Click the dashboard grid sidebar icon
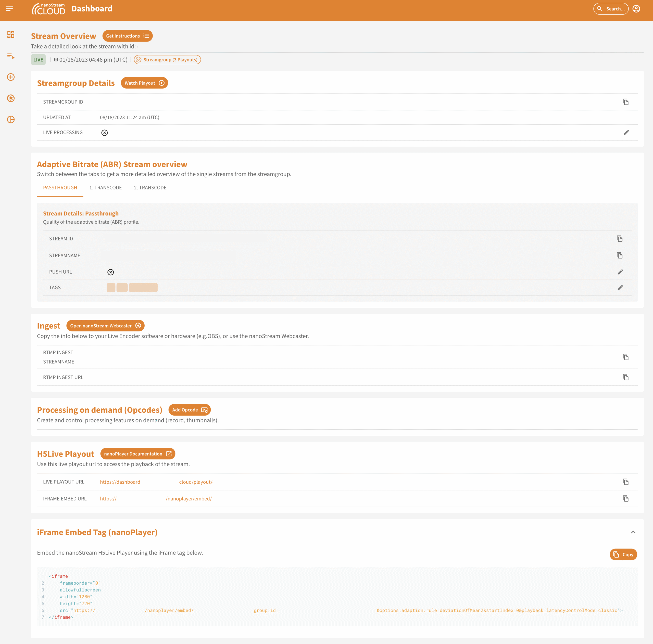The image size is (653, 644). coord(11,35)
